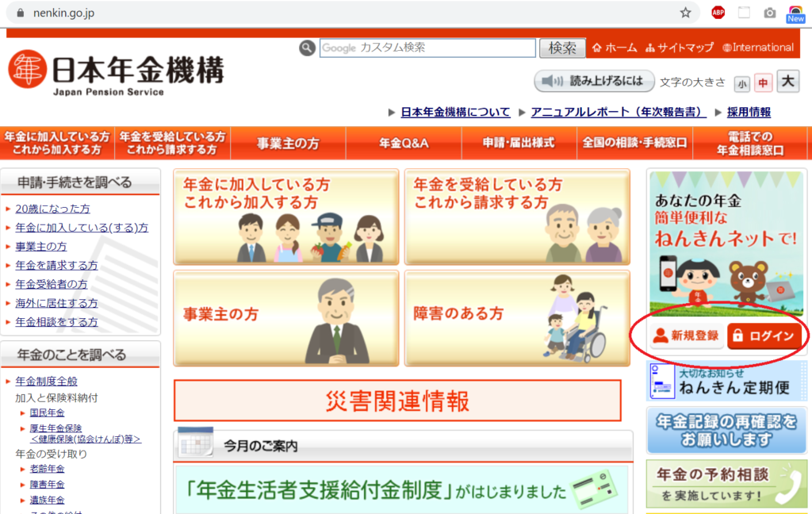Click the 読み上げるには speaker button
The width and height of the screenshot is (812, 514).
click(x=594, y=82)
